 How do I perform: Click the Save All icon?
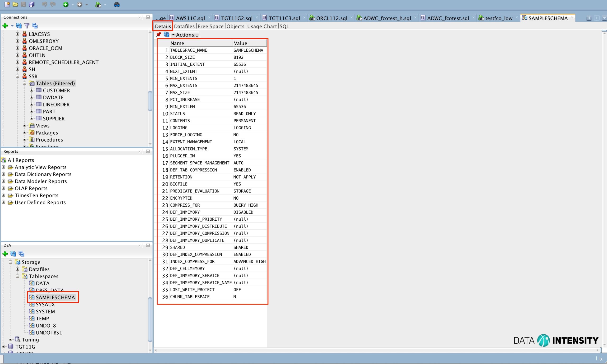32,4
